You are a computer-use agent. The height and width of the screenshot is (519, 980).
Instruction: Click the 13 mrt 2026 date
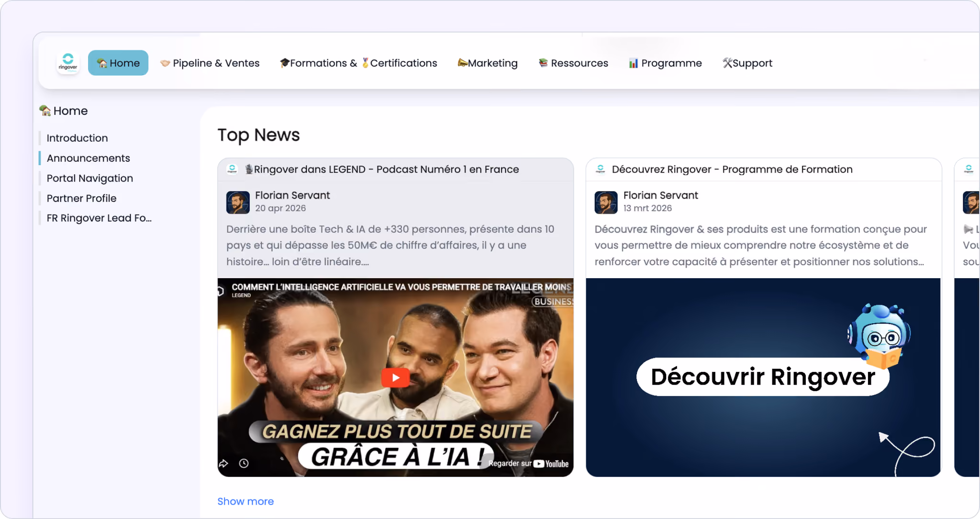click(x=648, y=208)
